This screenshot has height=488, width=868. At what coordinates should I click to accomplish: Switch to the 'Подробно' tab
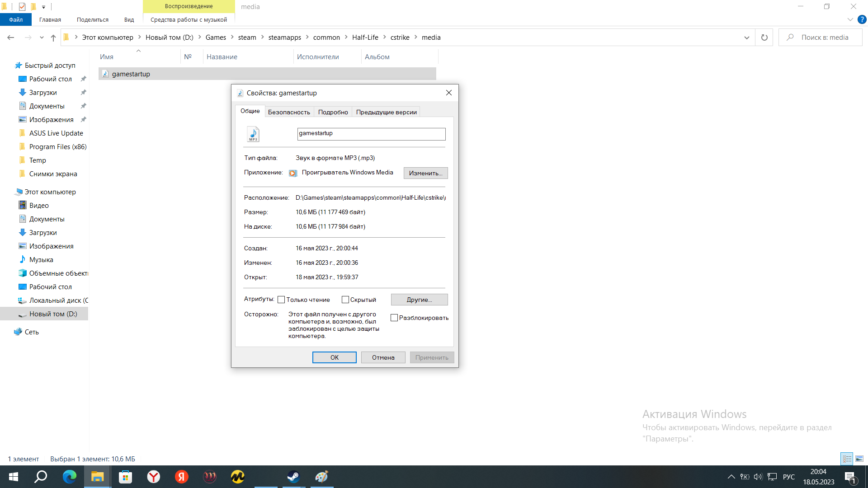[x=333, y=112]
